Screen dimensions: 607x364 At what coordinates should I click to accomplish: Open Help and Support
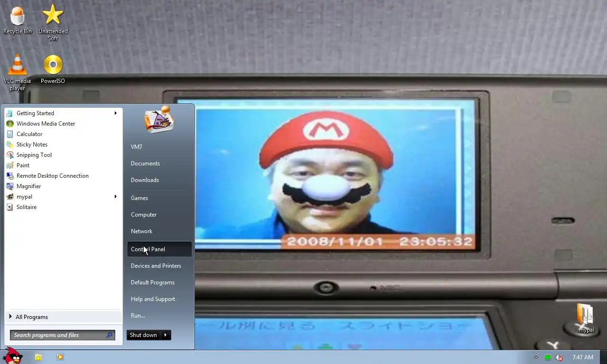pos(159,299)
